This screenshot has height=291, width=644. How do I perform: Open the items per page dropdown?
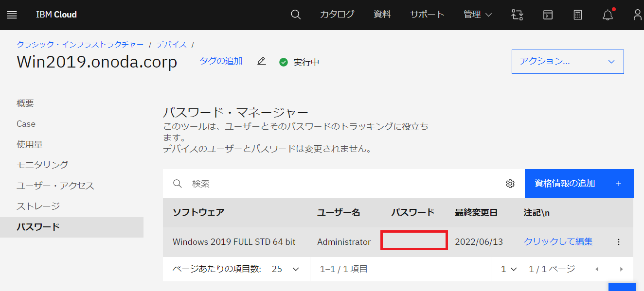point(286,269)
